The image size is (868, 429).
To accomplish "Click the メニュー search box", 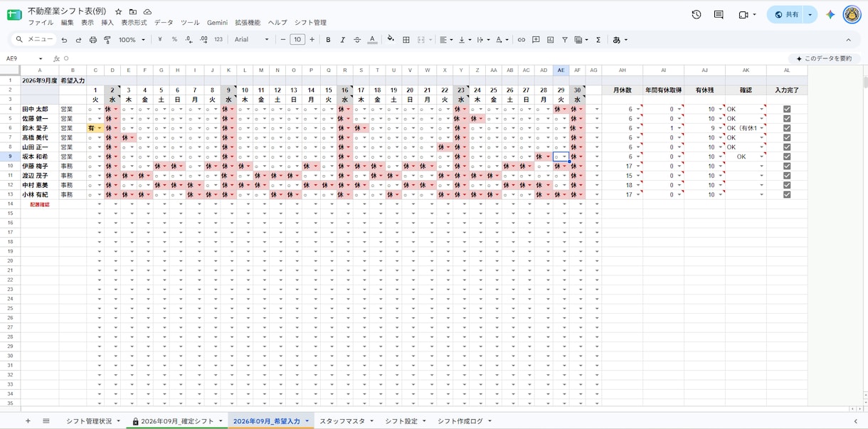I will [35, 40].
